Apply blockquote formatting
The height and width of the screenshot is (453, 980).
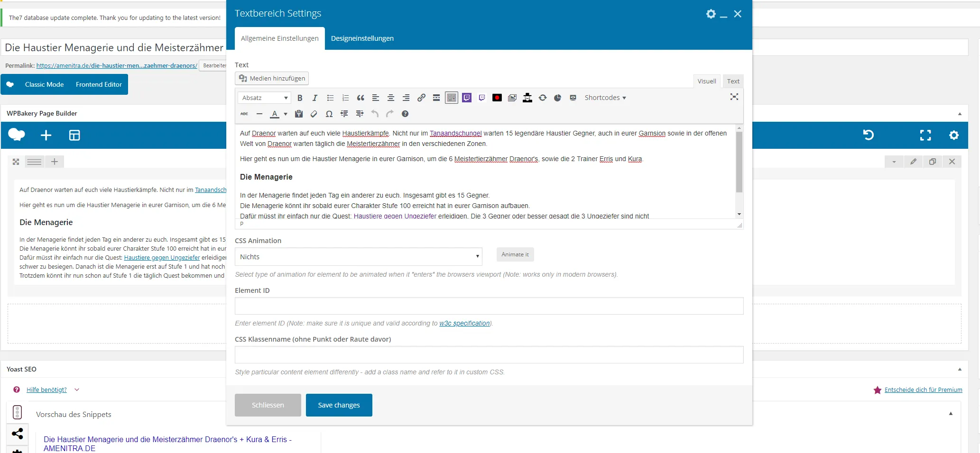361,98
